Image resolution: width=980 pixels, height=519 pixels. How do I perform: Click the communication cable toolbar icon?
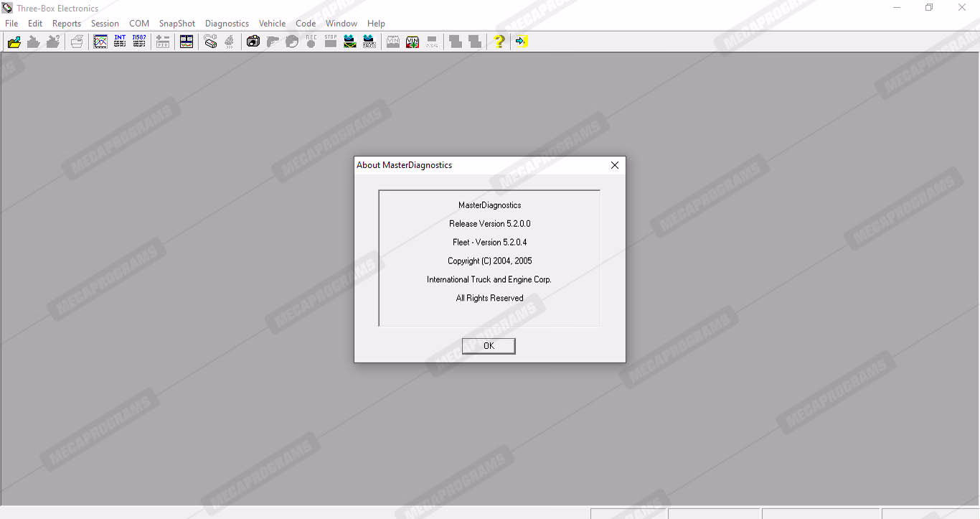pos(210,42)
